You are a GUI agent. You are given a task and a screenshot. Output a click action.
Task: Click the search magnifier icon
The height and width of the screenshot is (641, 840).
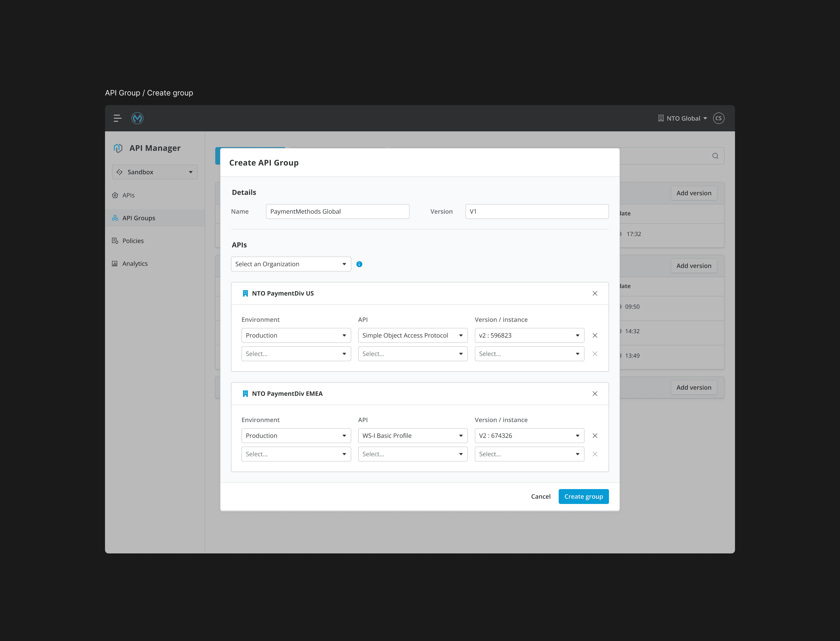(715, 156)
